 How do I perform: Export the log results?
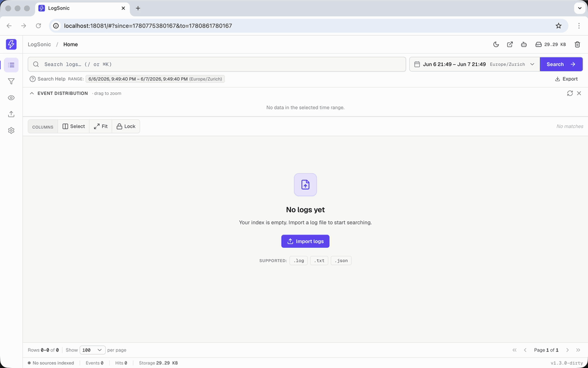tap(566, 79)
